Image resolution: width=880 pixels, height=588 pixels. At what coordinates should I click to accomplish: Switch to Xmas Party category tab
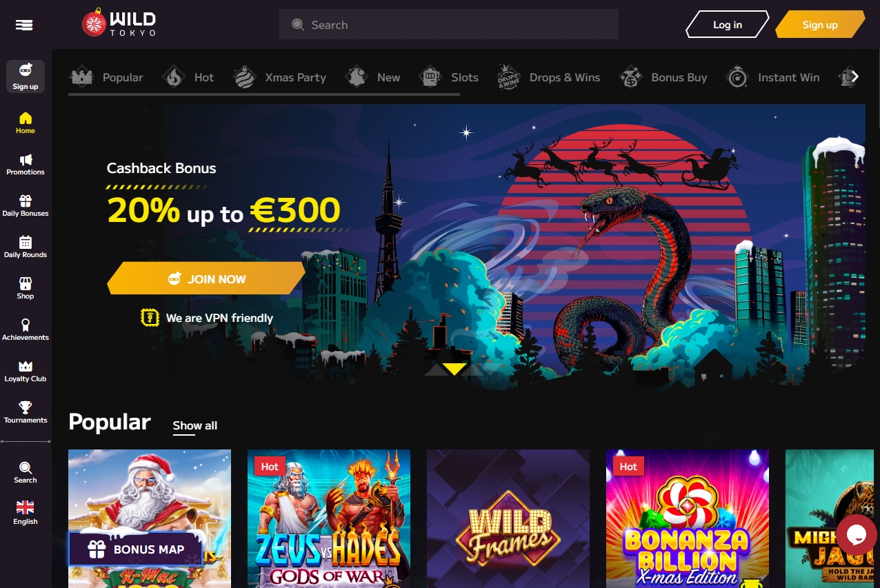pos(279,78)
